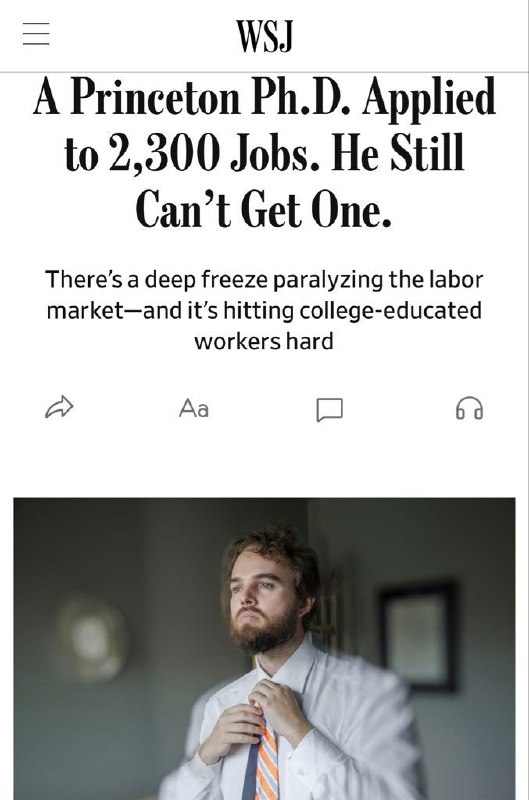
Task: Open the Aa text size options
Action: point(194,409)
